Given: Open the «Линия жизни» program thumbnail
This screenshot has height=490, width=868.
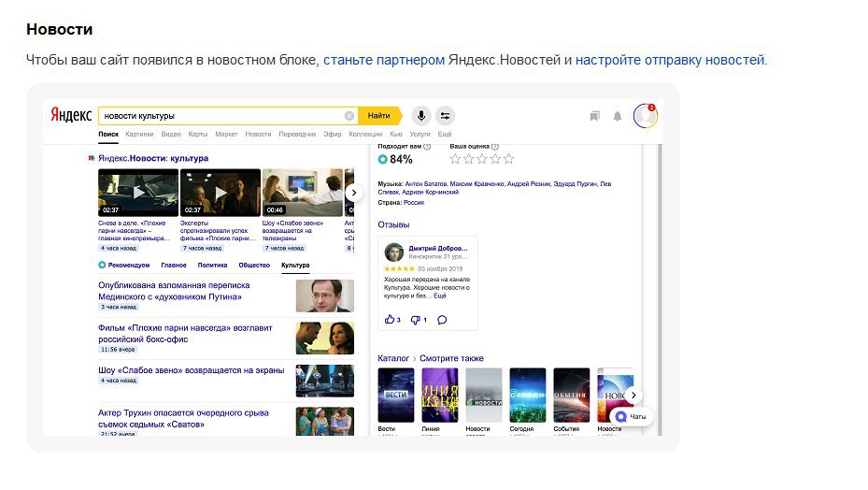Looking at the screenshot, I should coord(439,396).
